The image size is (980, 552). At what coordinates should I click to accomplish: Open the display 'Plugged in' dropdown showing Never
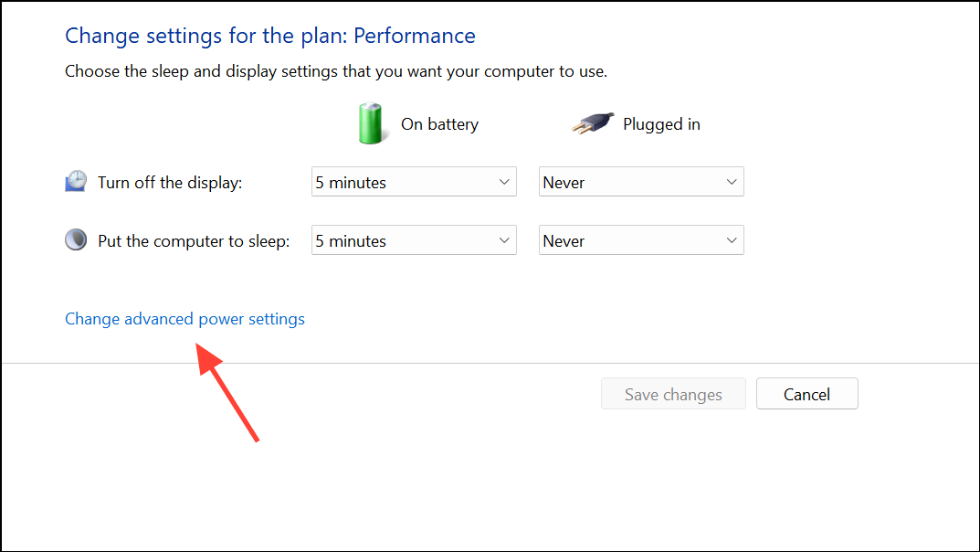[640, 181]
